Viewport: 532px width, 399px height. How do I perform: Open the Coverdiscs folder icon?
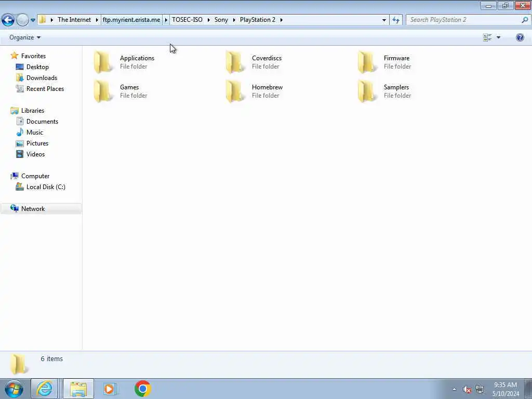pyautogui.click(x=235, y=62)
